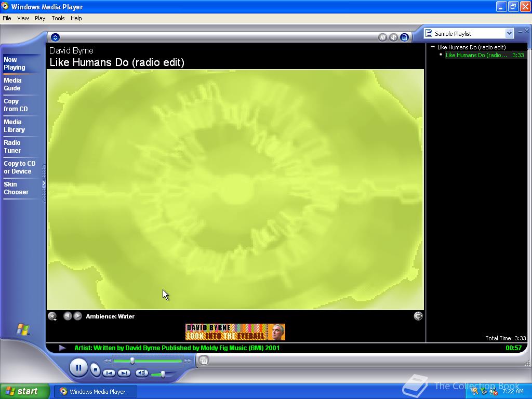Open the File menu
Viewport: 532px width, 399px height.
tap(7, 18)
